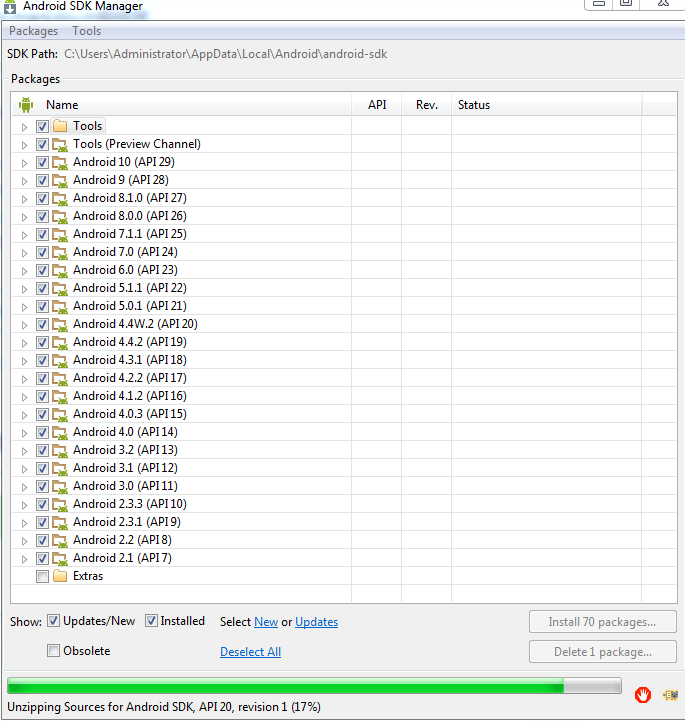Viewport: 685px width, 721px height.
Task: Expand the Tools (Preview Channel) node
Action: click(x=24, y=145)
